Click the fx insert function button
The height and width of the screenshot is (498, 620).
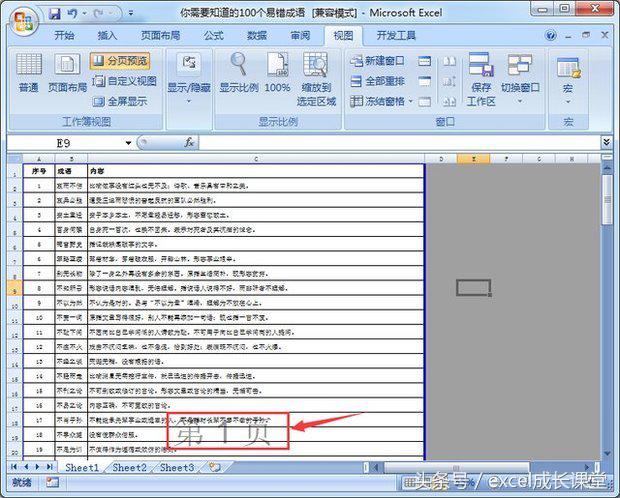point(189,142)
